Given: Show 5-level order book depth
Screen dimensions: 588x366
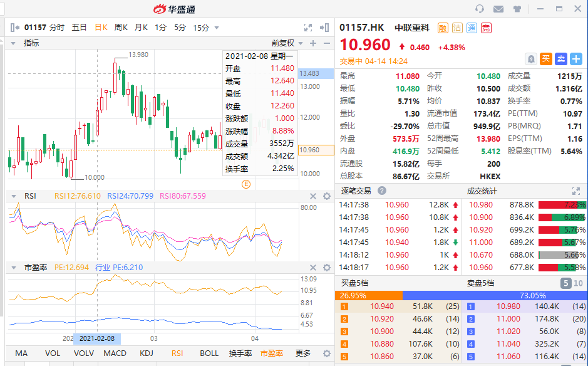Looking at the screenshot, I should (566, 283).
